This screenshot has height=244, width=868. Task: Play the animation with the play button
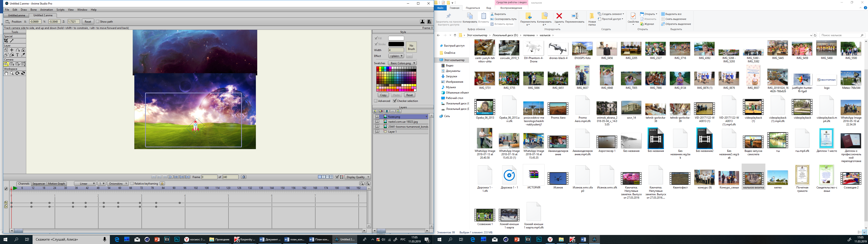170,177
